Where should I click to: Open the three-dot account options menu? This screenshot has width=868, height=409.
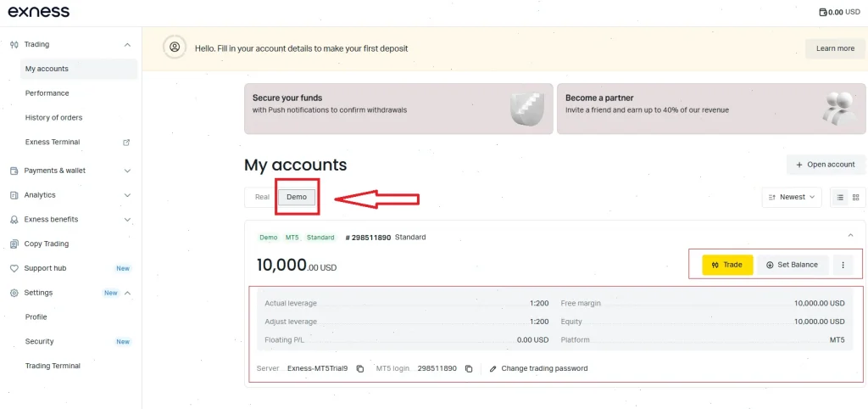pos(843,265)
